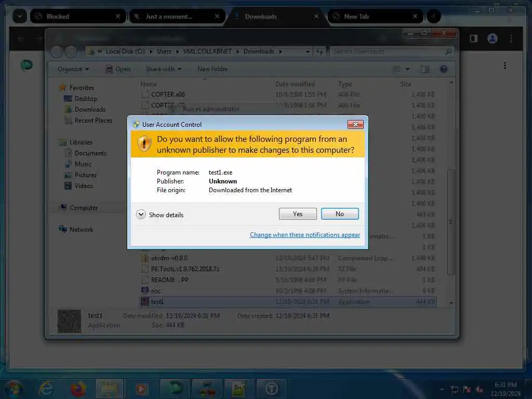Open media player taskbar icon

tap(141, 389)
